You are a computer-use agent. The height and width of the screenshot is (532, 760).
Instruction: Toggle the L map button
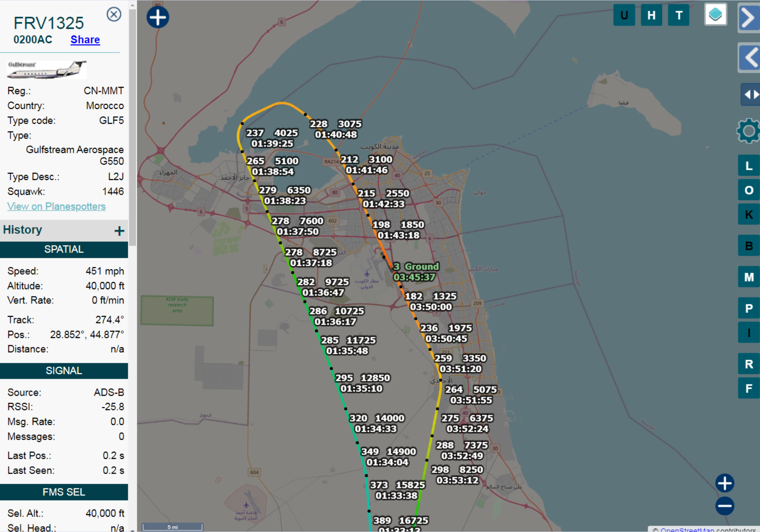[x=749, y=165]
